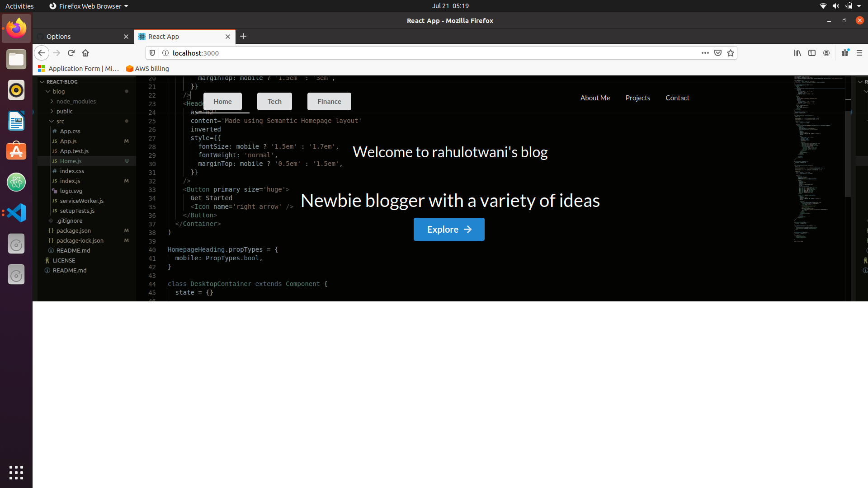This screenshot has width=868, height=488.
Task: Click the Tech nav button
Action: click(x=274, y=102)
